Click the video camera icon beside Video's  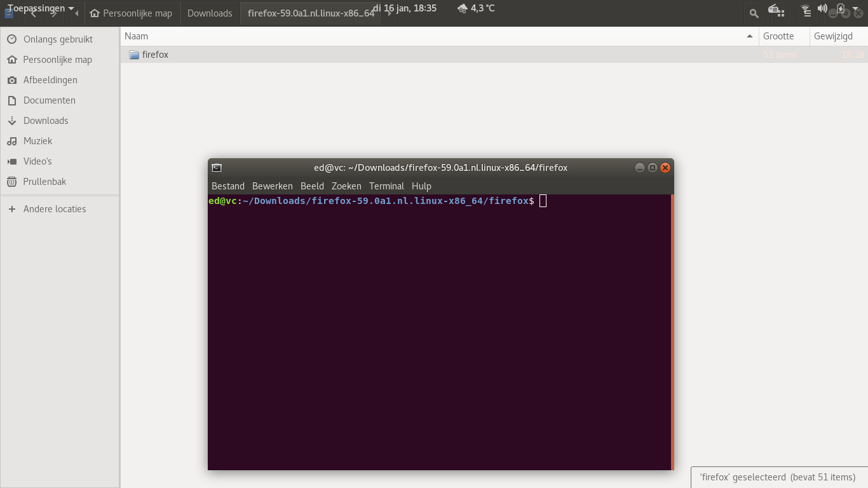click(11, 161)
